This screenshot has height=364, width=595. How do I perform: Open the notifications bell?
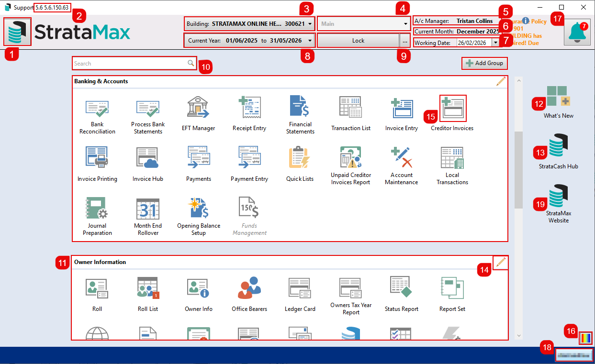[x=577, y=33]
